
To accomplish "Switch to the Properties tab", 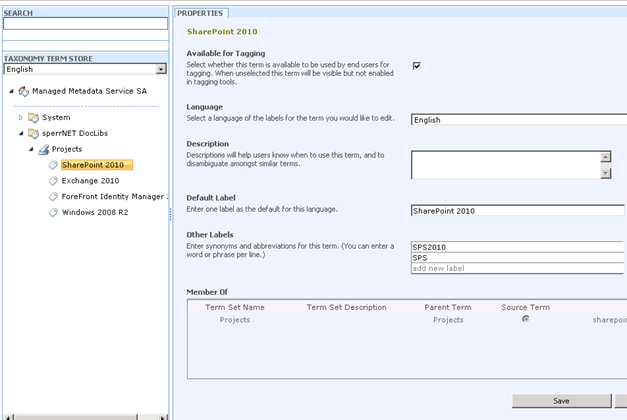I will [x=200, y=13].
